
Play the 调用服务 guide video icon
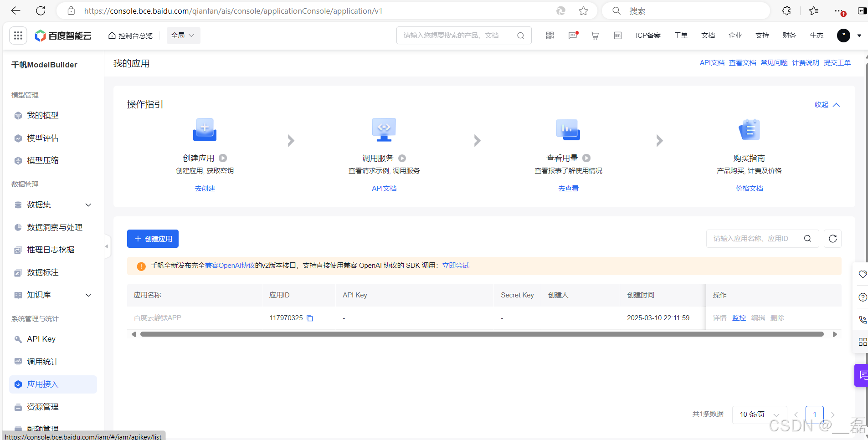pos(402,158)
